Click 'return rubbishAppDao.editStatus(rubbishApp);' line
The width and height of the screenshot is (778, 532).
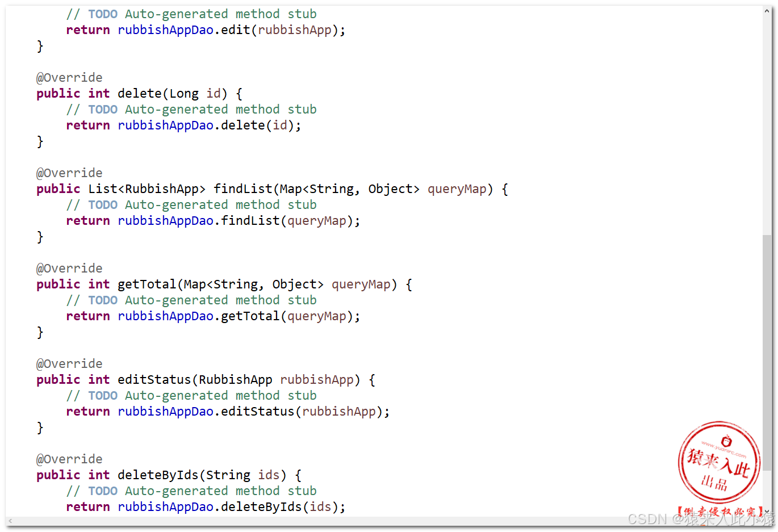(228, 412)
